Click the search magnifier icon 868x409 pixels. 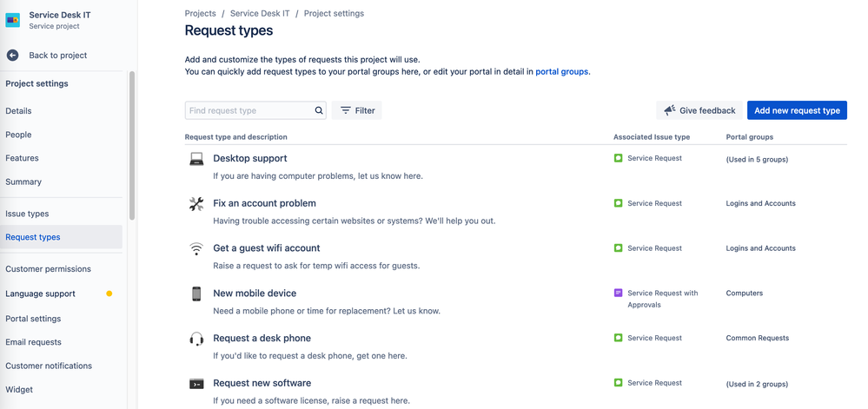click(319, 110)
